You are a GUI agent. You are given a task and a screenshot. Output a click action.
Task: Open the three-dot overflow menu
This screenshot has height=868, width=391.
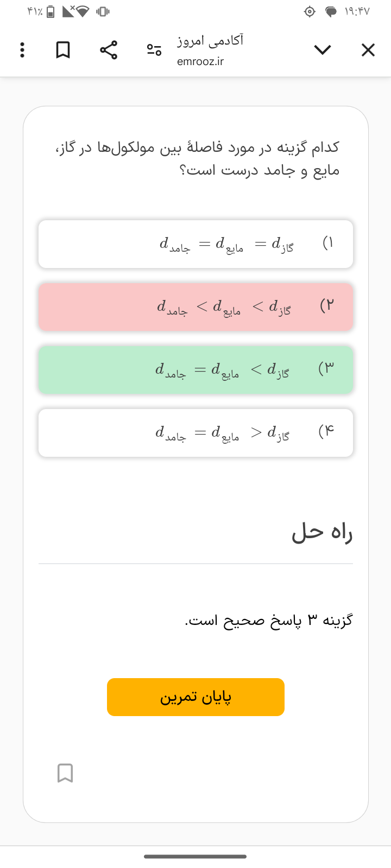pos(22,50)
